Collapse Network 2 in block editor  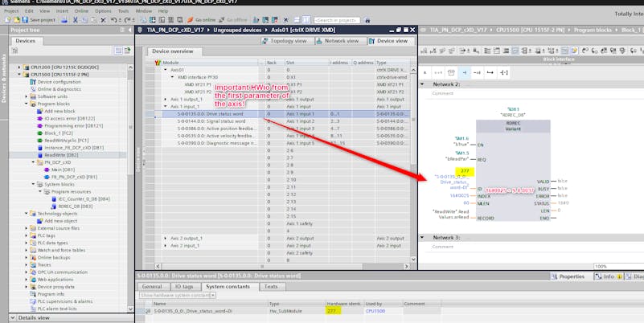[x=422, y=84]
